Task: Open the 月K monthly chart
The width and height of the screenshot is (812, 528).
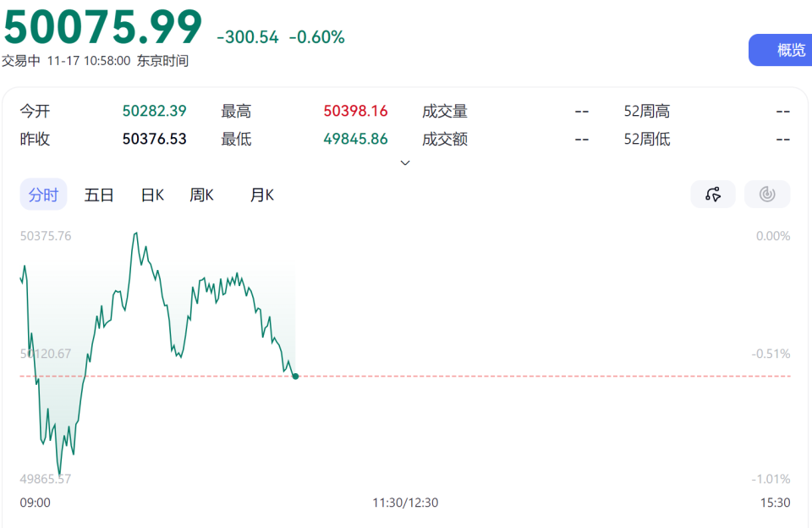Action: pos(261,194)
